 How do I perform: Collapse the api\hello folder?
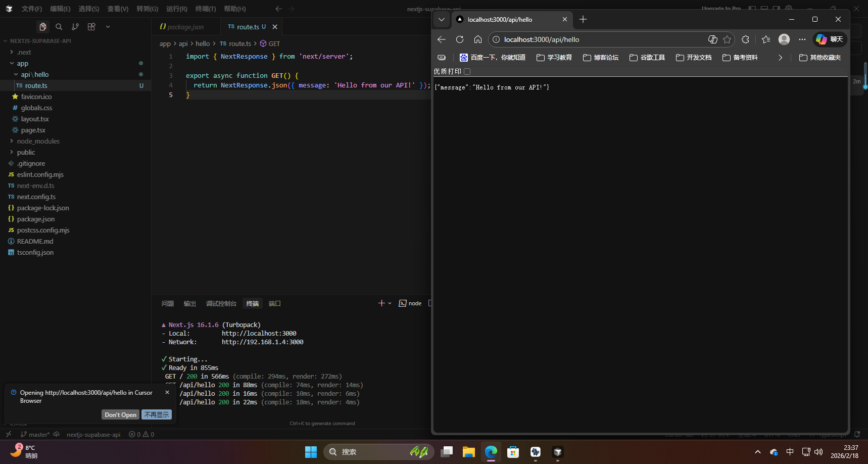pos(34,74)
